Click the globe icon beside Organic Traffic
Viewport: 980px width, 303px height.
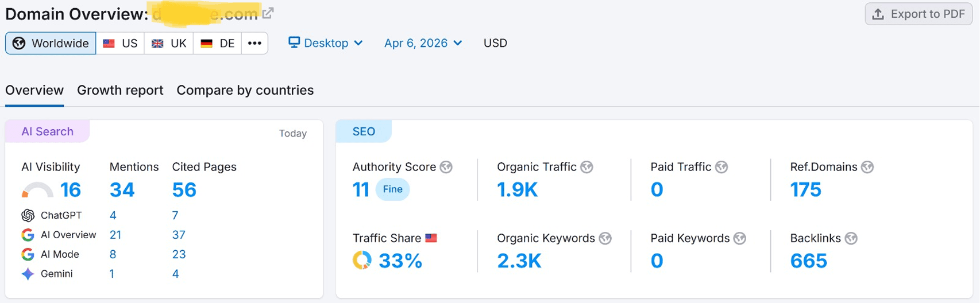[587, 167]
